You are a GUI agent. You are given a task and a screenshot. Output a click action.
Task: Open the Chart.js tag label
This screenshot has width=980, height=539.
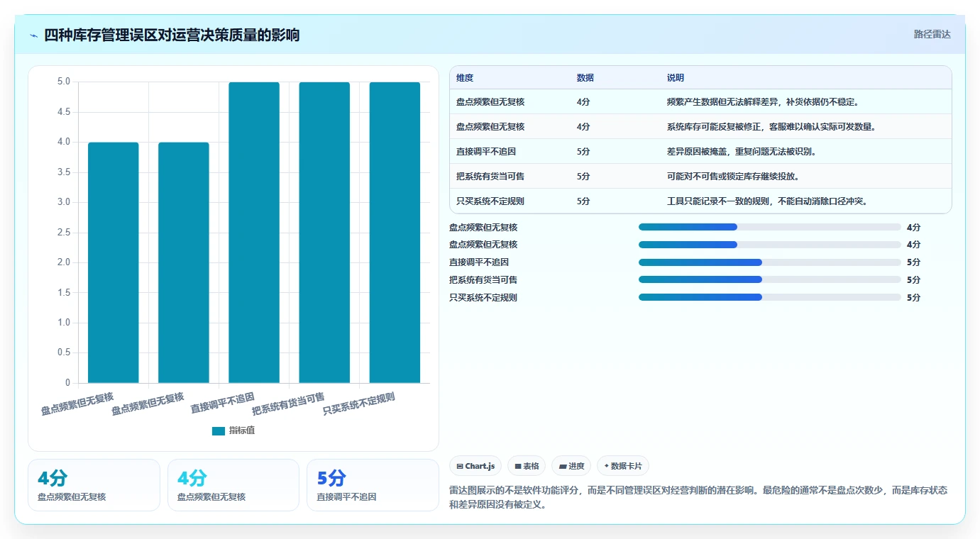(480, 467)
